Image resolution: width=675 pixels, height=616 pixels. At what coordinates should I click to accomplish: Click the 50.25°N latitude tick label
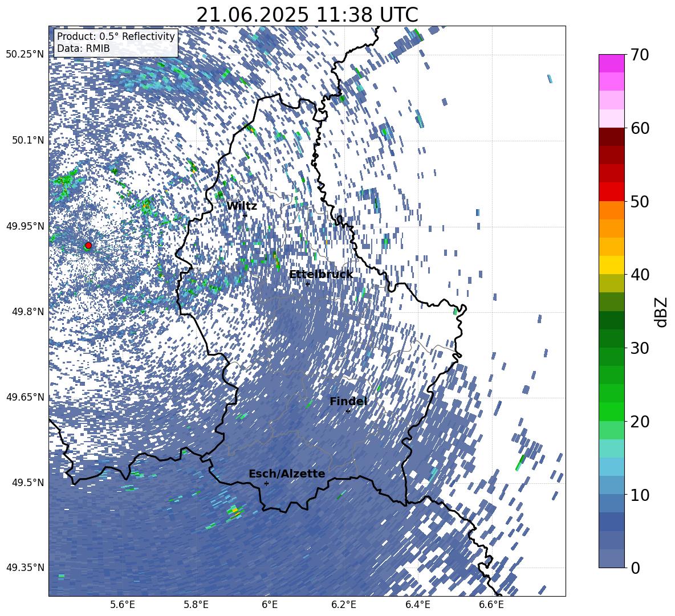(25, 55)
